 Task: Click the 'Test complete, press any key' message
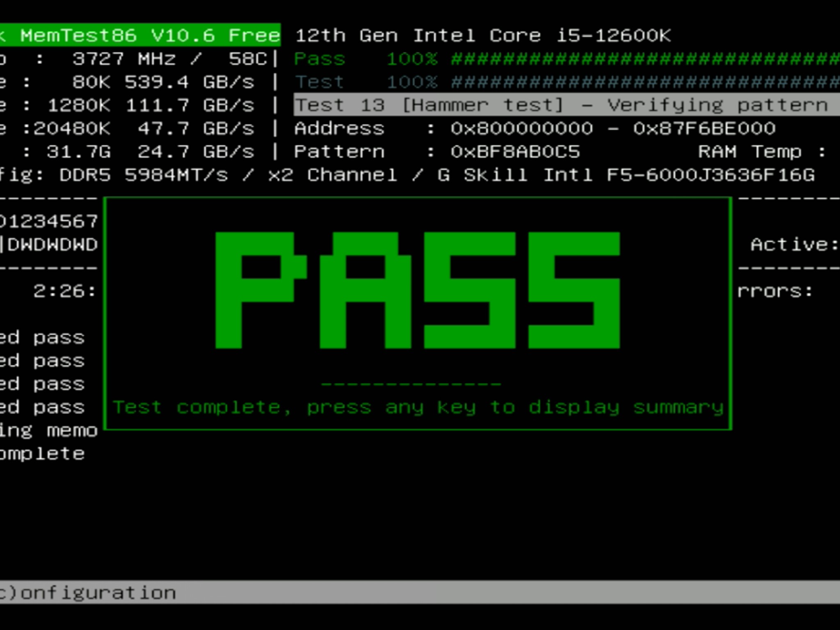[418, 407]
